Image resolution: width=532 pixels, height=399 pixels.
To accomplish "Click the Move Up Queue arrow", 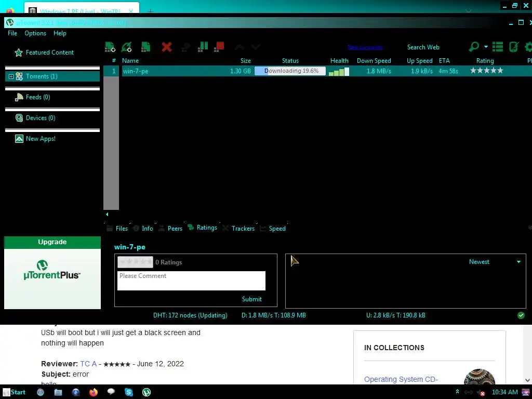I will pyautogui.click(x=239, y=47).
